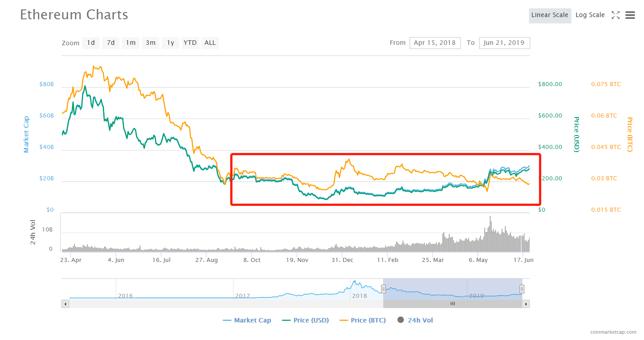Toggle Price (USD) series in legend

point(306,320)
